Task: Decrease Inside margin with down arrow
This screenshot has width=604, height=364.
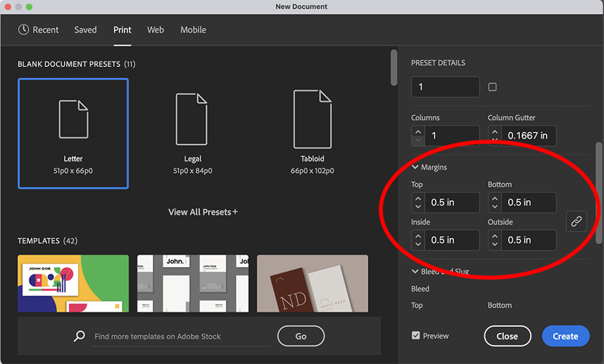Action: 418,245
